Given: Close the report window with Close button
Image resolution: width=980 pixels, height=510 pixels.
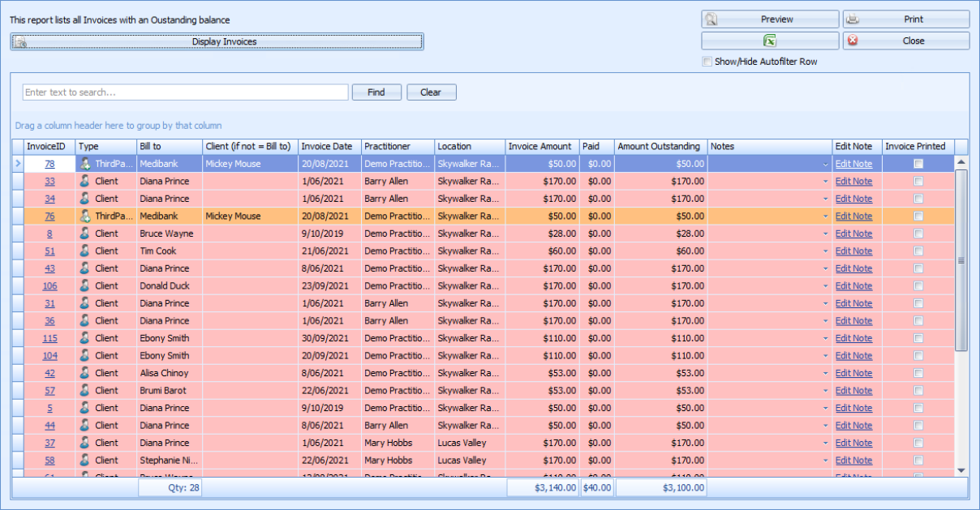Looking at the screenshot, I should point(906,41).
